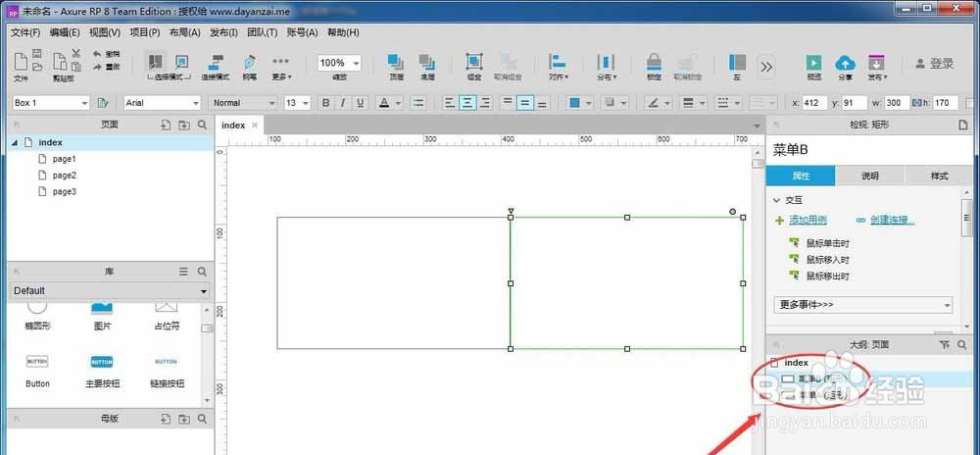
Task: Click filter icon in 大纲 panel
Action: pyautogui.click(x=945, y=344)
